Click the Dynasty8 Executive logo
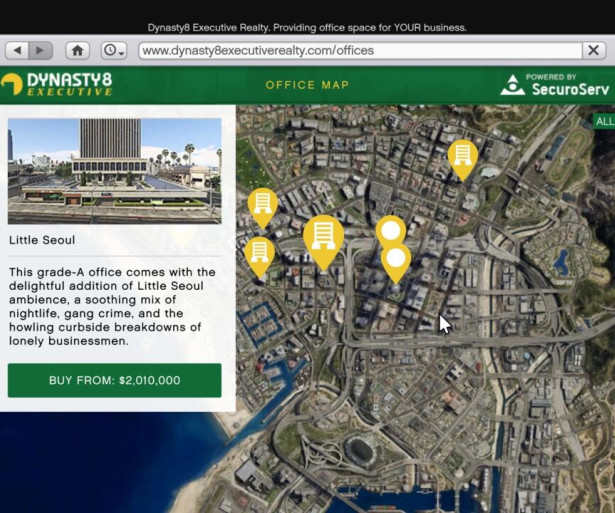The width and height of the screenshot is (615, 513). 57,84
